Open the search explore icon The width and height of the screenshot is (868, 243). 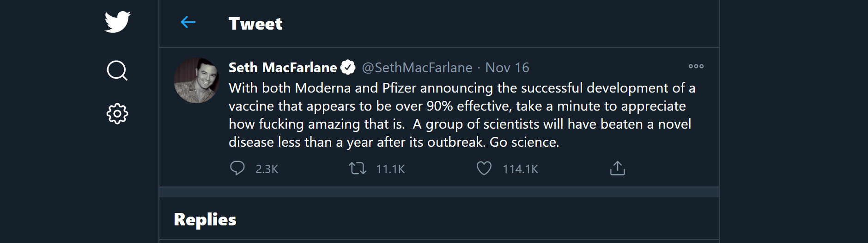click(117, 70)
